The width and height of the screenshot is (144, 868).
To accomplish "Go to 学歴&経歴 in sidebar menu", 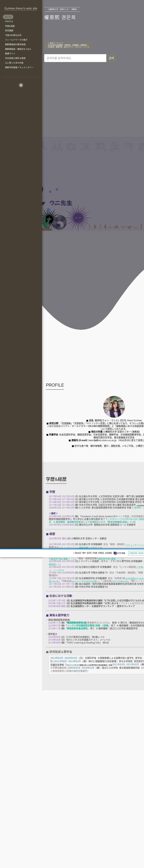I will tap(10, 26).
